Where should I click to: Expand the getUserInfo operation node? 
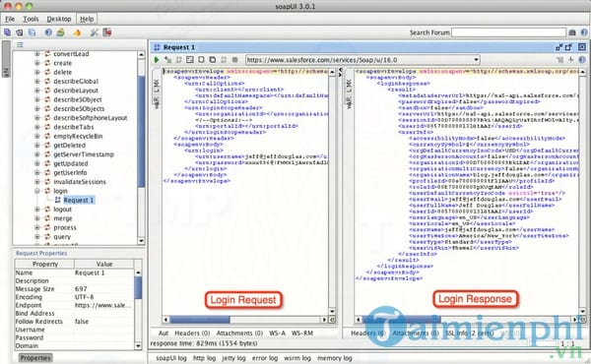coord(37,173)
